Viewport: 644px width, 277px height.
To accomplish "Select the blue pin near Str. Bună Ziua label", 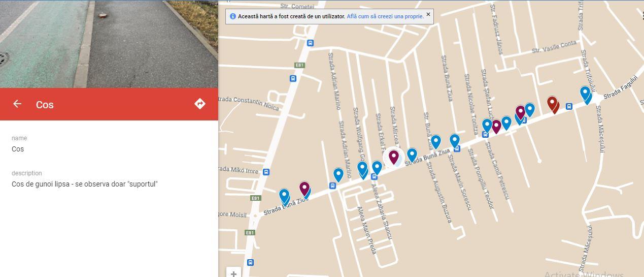I will pyautogui.click(x=436, y=142).
